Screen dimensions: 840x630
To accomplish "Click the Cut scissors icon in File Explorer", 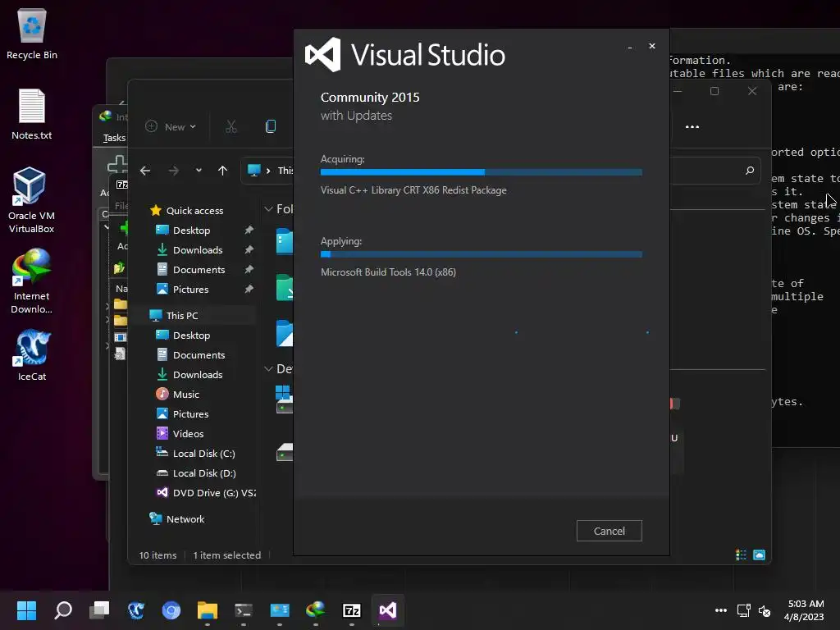I will coord(231,127).
